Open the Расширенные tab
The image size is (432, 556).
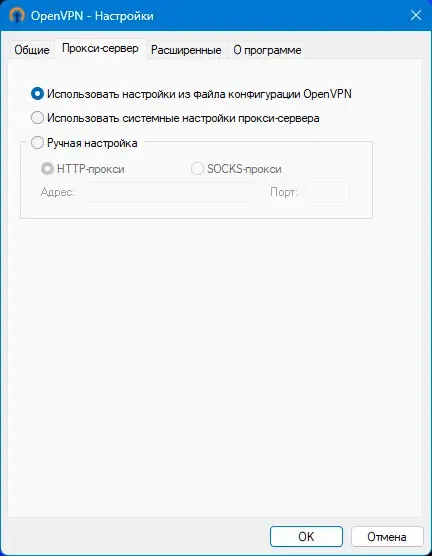click(186, 50)
